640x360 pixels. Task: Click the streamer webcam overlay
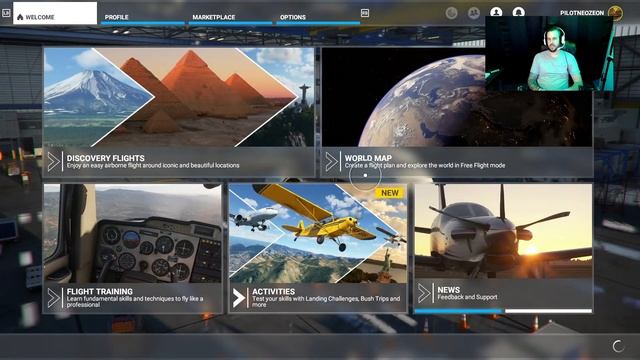[549, 53]
